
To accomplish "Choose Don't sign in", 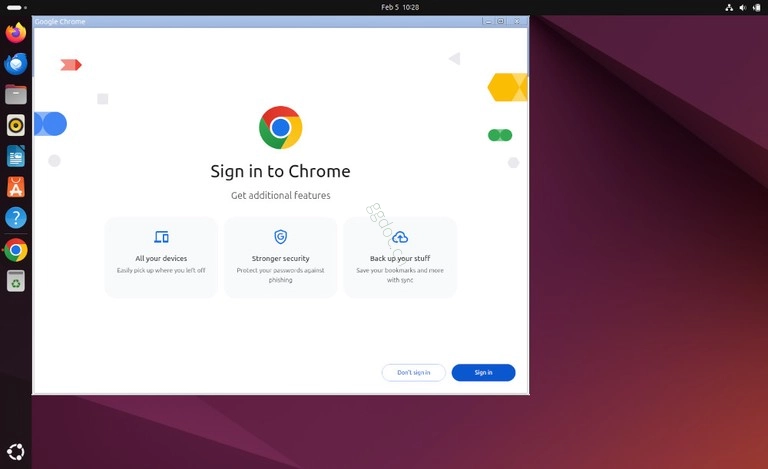I will 413,373.
